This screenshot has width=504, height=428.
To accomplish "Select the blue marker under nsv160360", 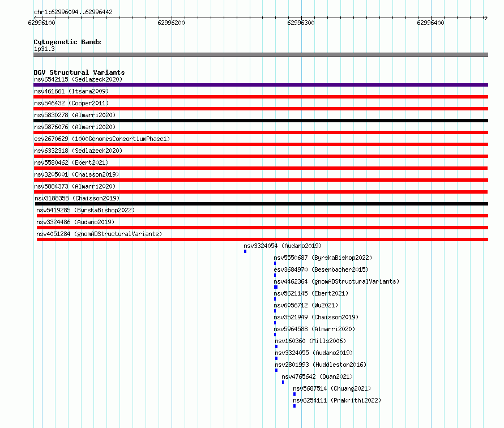I will point(276,346).
